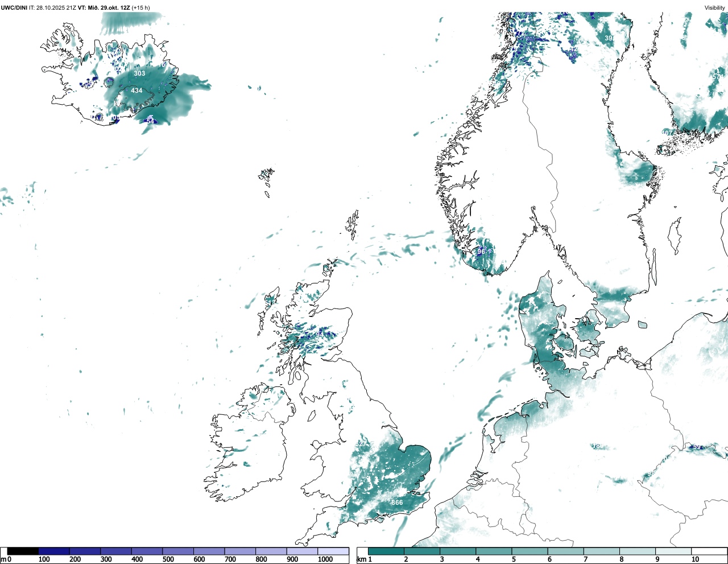Click the '1000' tick on metres legend
The width and height of the screenshot is (728, 564).
point(325,559)
